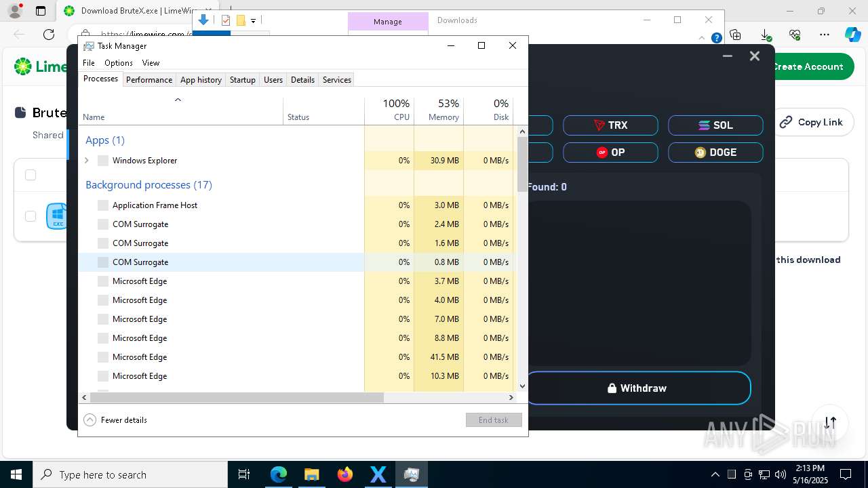Close the dark BruteX app window

[755, 56]
